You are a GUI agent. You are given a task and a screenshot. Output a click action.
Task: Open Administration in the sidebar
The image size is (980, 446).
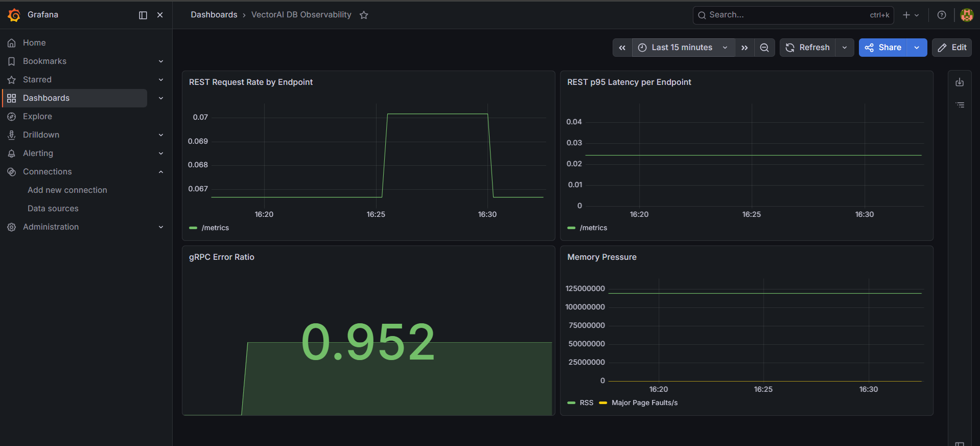51,227
